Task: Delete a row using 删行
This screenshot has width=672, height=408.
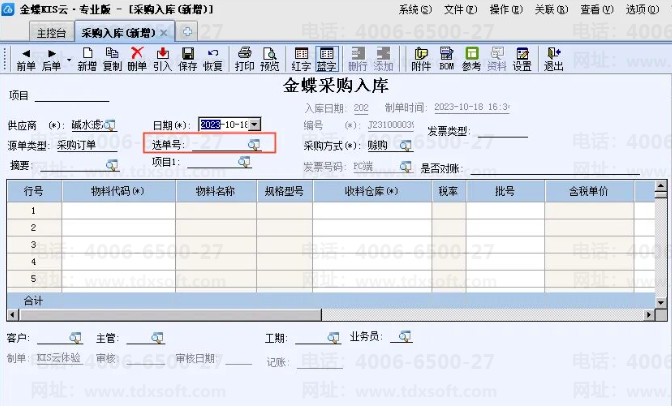Action: [358, 59]
